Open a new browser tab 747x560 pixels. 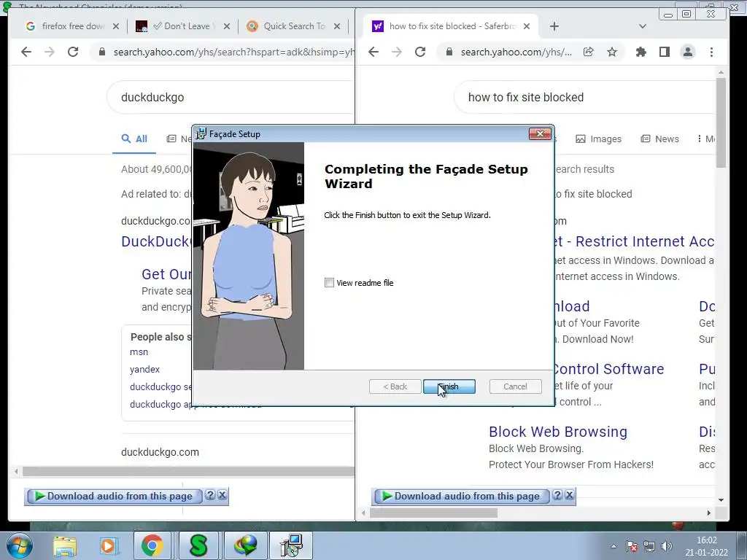coord(554,26)
